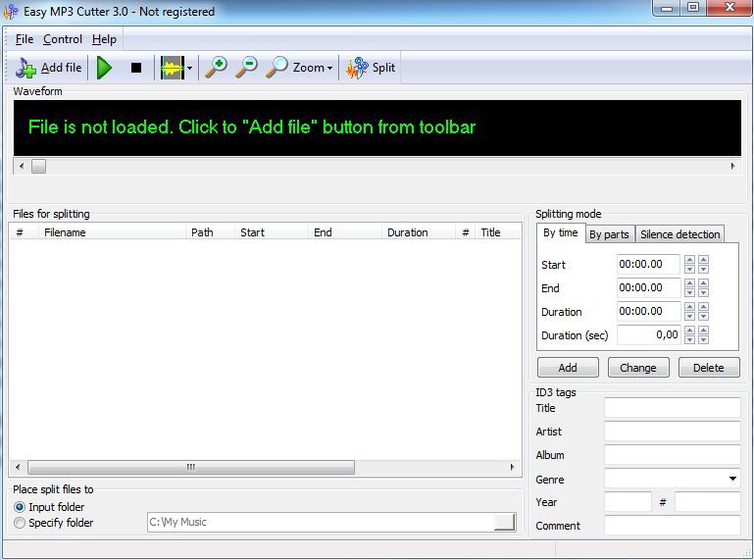Click the first spinner beside Start time
Viewport: 754px width, 560px height.
click(689, 264)
